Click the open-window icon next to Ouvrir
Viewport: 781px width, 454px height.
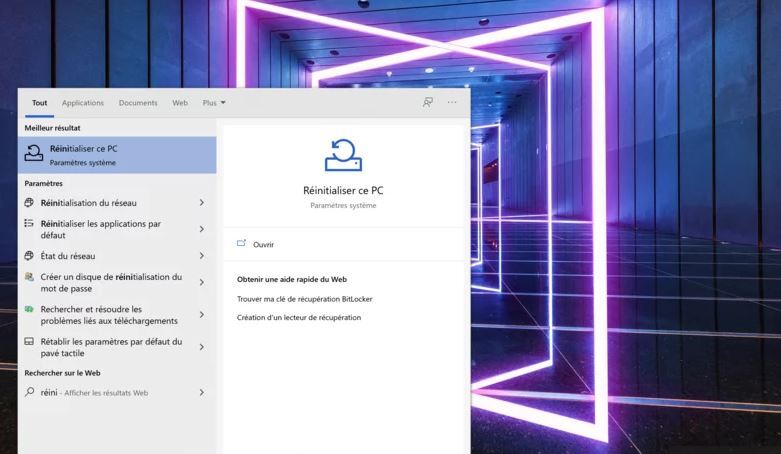pyautogui.click(x=242, y=243)
